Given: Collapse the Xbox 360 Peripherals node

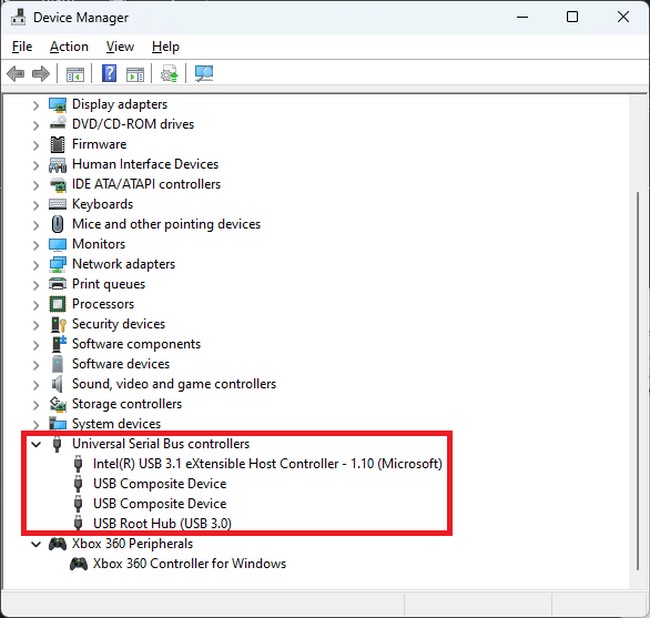Looking at the screenshot, I should pos(36,544).
